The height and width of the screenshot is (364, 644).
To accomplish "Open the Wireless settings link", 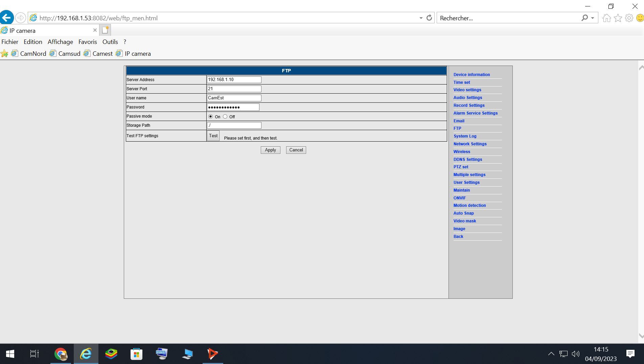I will click(x=462, y=152).
